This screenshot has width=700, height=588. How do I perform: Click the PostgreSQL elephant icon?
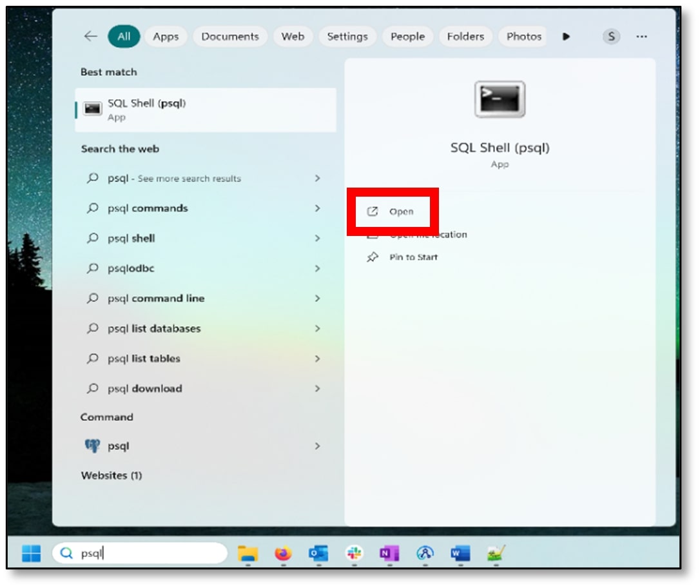[92, 446]
